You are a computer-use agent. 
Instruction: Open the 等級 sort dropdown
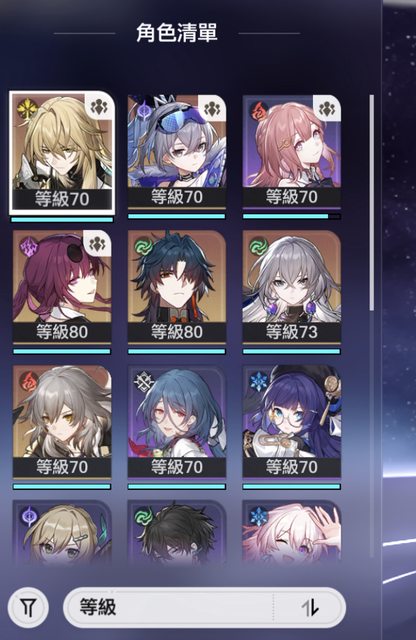coord(204,608)
